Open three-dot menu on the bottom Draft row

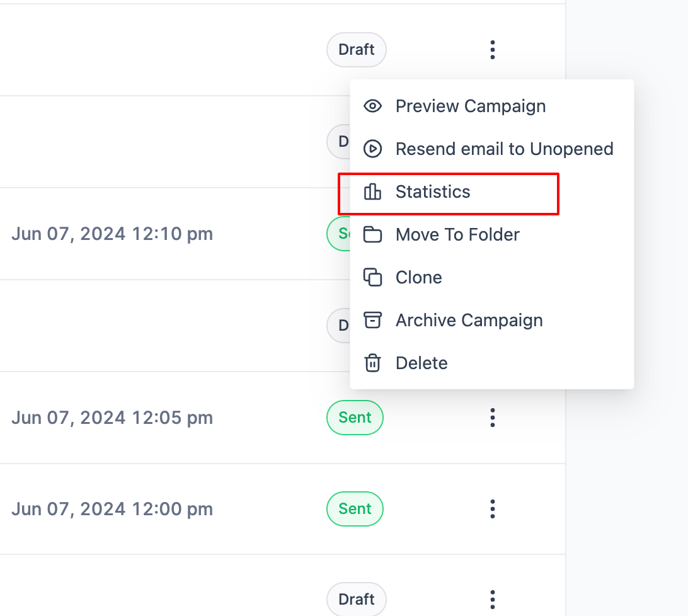[x=493, y=599]
